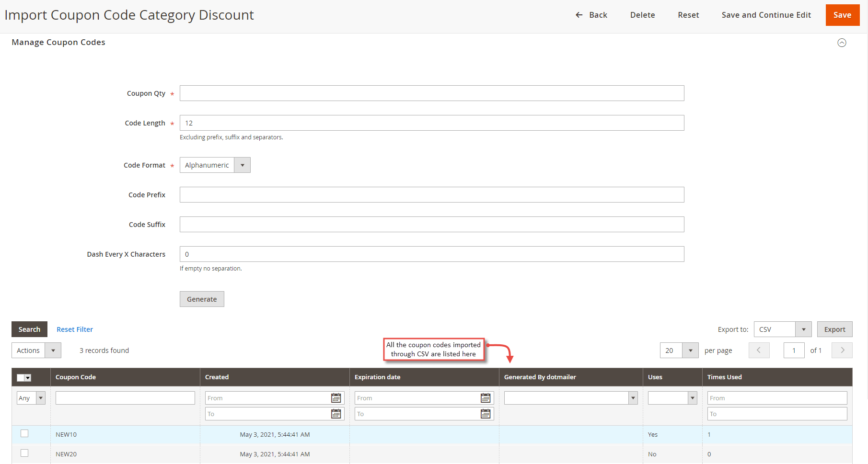Click the Reset button

[x=688, y=15]
